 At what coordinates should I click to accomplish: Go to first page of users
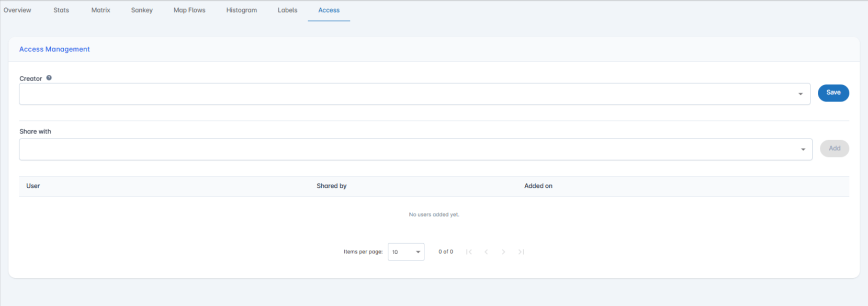pos(469,252)
